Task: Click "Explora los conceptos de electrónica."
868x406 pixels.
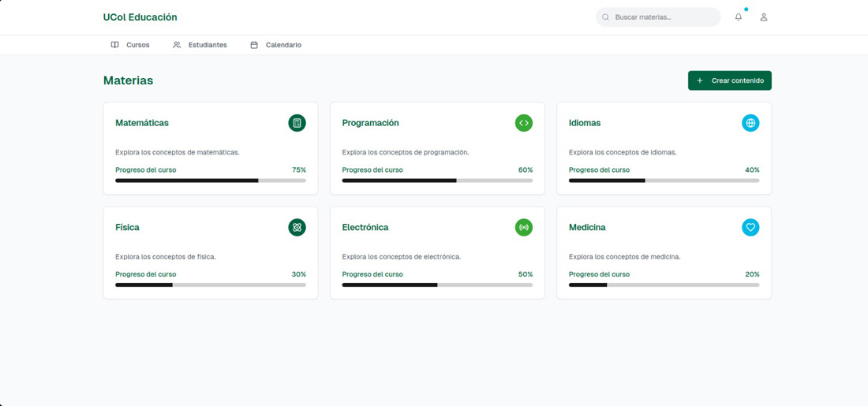Action: [402, 257]
